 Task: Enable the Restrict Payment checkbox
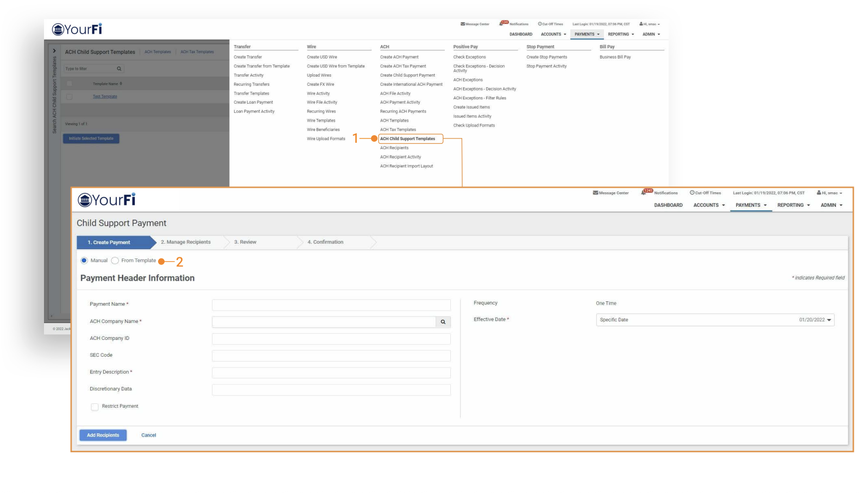coord(95,407)
